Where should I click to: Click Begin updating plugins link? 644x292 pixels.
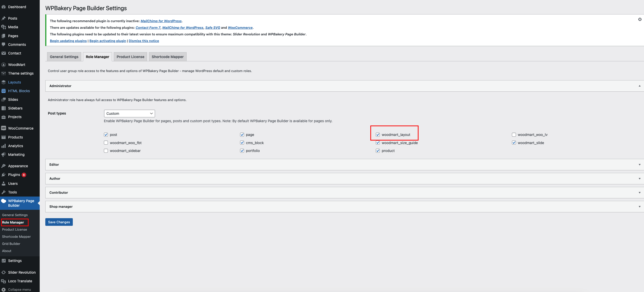point(68,41)
